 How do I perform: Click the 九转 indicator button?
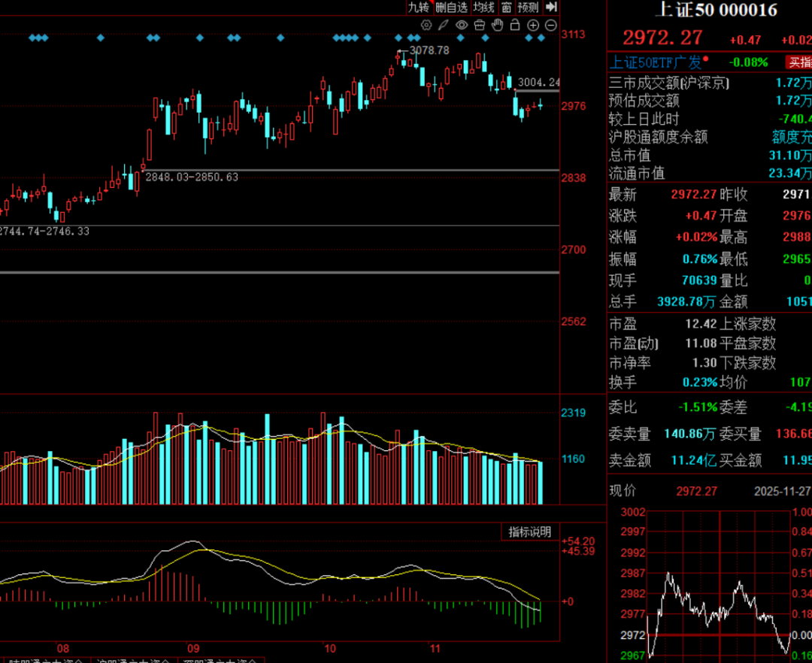(418, 7)
